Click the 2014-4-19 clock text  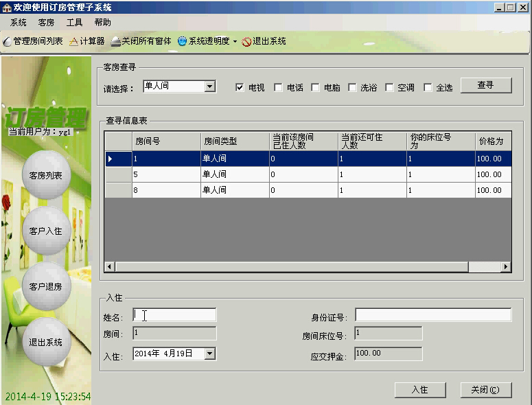pyautogui.click(x=48, y=397)
